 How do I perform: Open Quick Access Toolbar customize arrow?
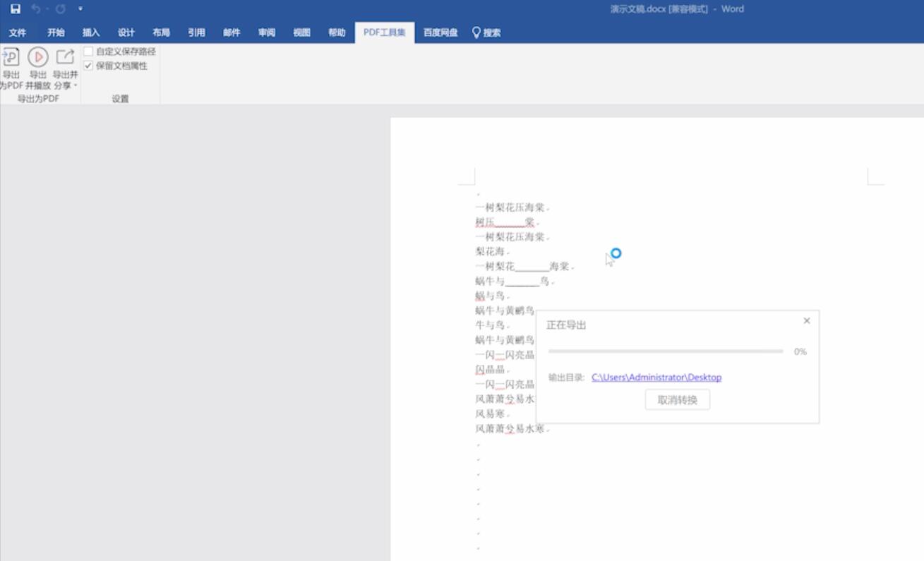point(80,9)
